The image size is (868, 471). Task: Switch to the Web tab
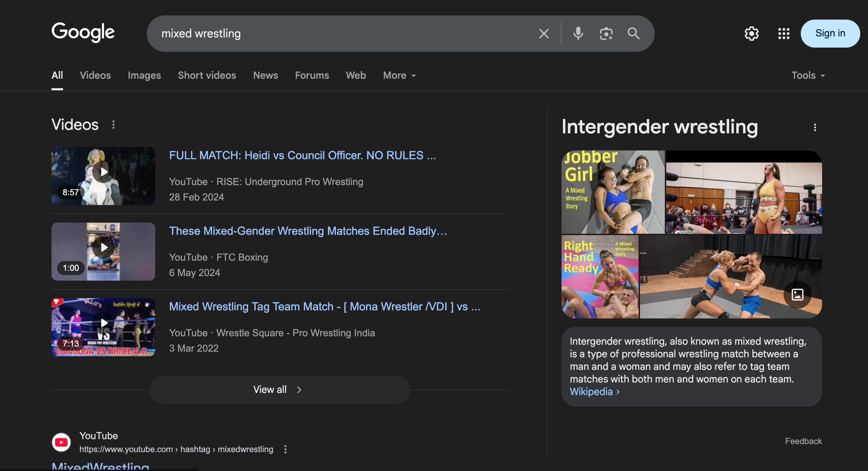click(356, 76)
